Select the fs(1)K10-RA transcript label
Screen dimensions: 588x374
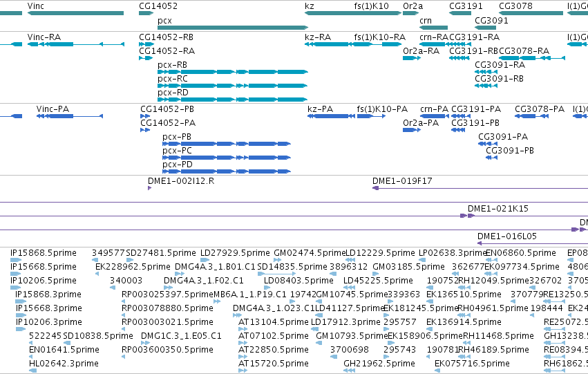point(379,37)
